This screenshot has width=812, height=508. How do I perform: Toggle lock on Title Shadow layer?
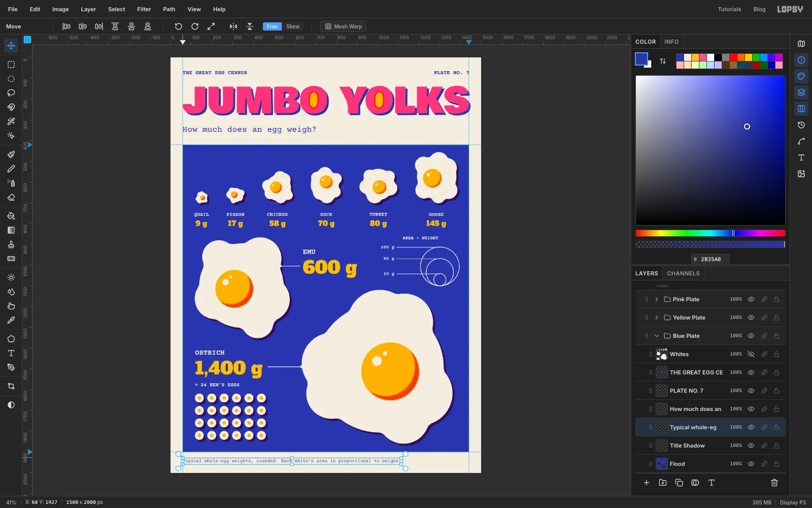776,446
